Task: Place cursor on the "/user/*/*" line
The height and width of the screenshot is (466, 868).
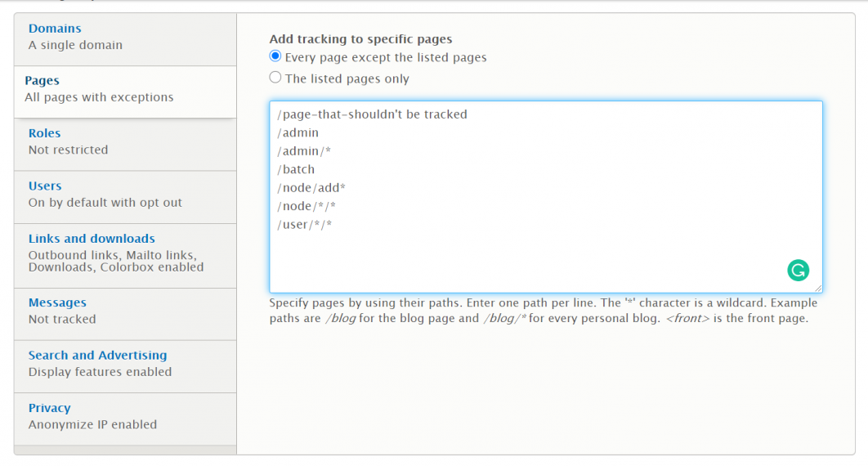Action: click(304, 224)
